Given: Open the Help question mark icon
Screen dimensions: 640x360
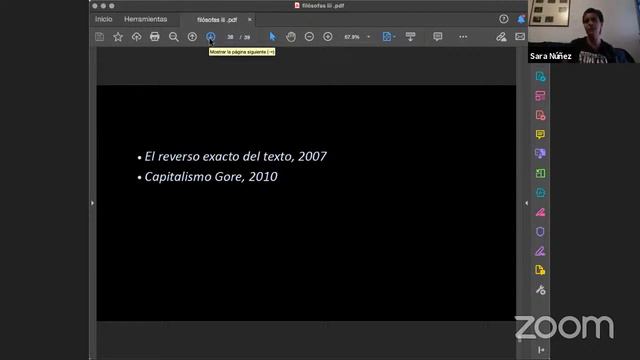Looking at the screenshot, I should (504, 19).
